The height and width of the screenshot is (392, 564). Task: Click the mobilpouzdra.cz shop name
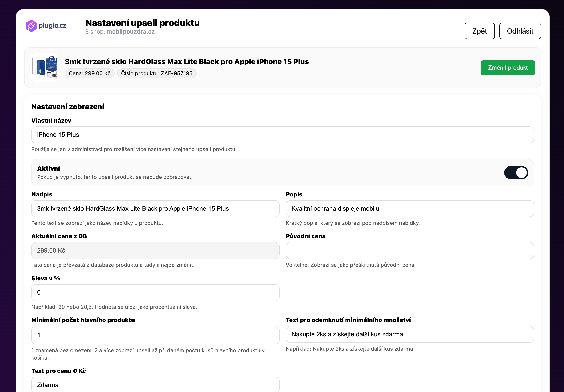(131, 32)
